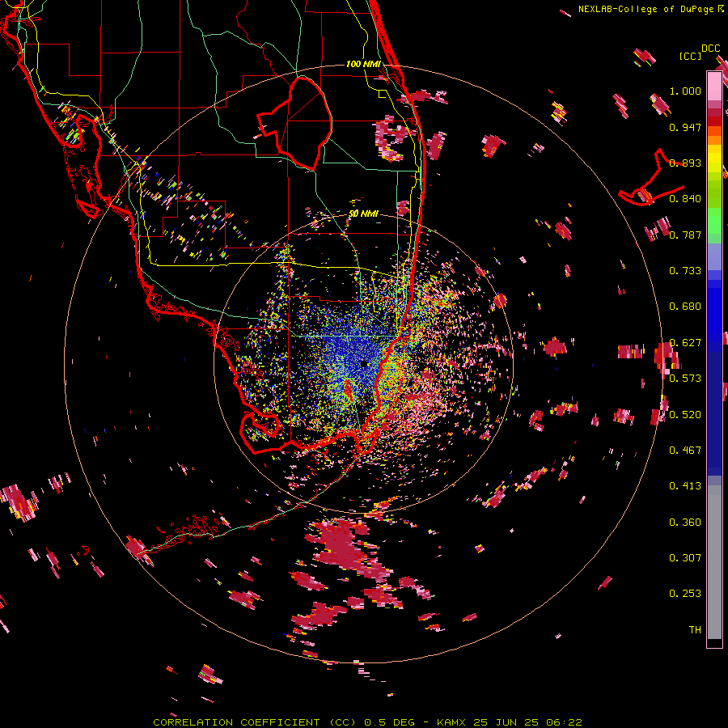Click the Lake Okeechobee red outline

click(x=295, y=125)
